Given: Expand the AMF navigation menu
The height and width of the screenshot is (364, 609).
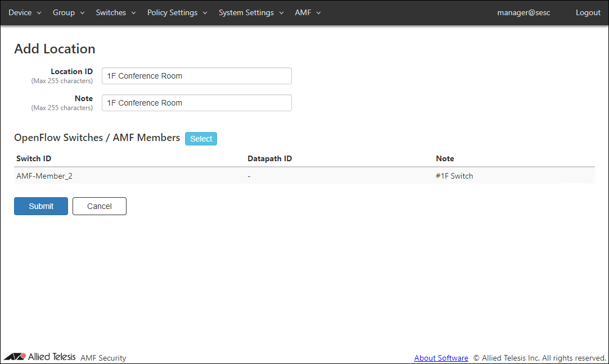Looking at the screenshot, I should pyautogui.click(x=308, y=12).
